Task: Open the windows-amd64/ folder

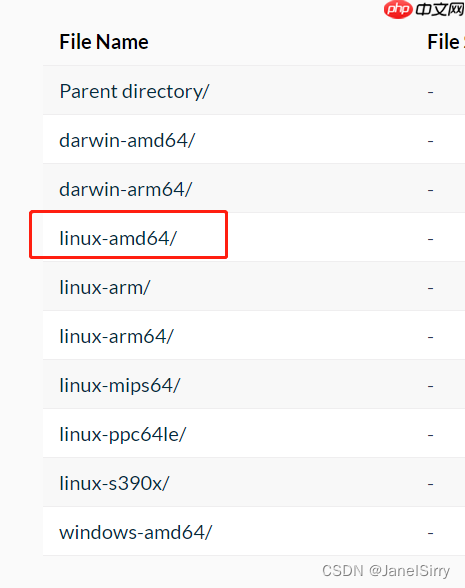Action: 136,532
